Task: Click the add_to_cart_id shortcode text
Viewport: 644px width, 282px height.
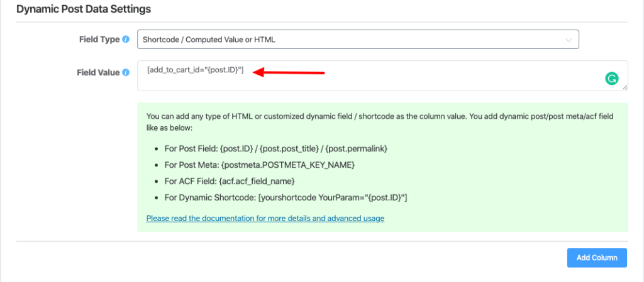Action: [195, 70]
